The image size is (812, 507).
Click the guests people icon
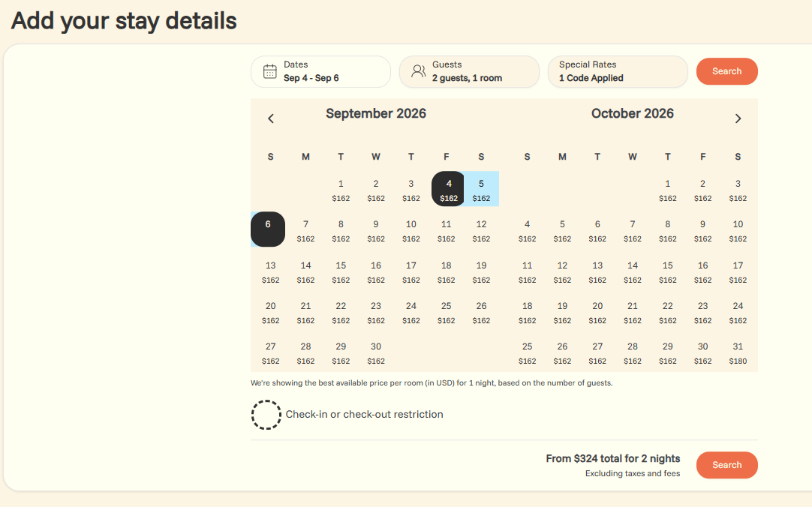coord(419,71)
